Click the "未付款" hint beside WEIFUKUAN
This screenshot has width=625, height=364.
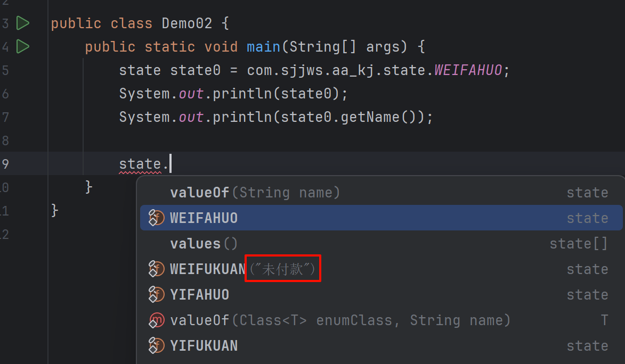(283, 269)
